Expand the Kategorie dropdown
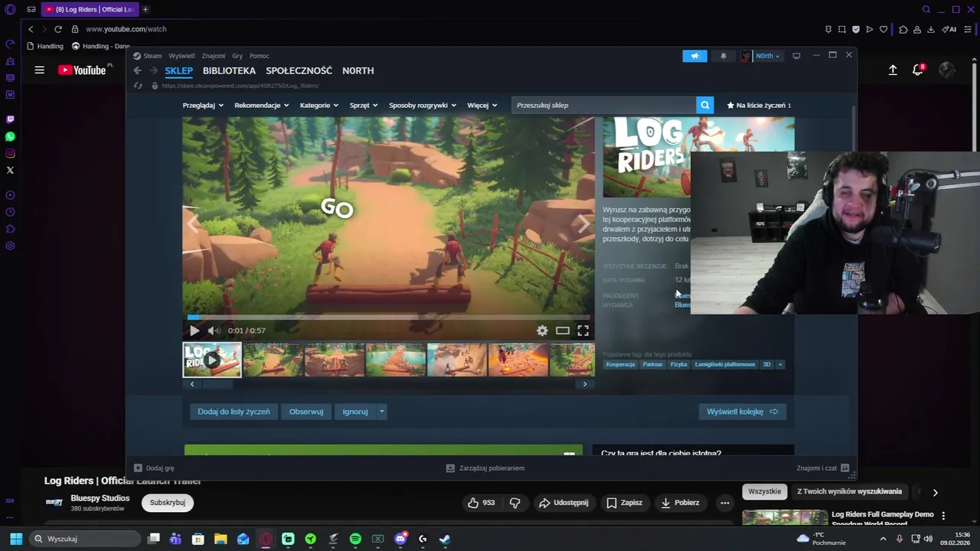 click(319, 106)
